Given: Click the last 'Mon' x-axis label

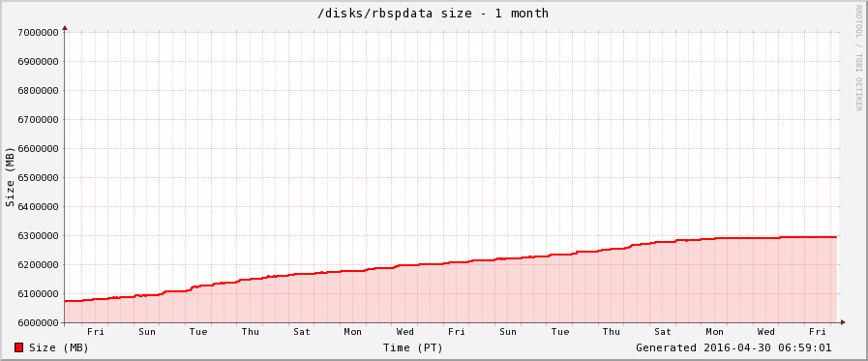Looking at the screenshot, I should coord(714,332).
